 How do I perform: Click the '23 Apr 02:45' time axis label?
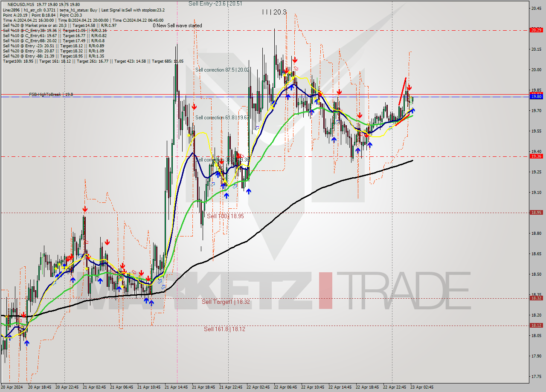(x=422, y=387)
